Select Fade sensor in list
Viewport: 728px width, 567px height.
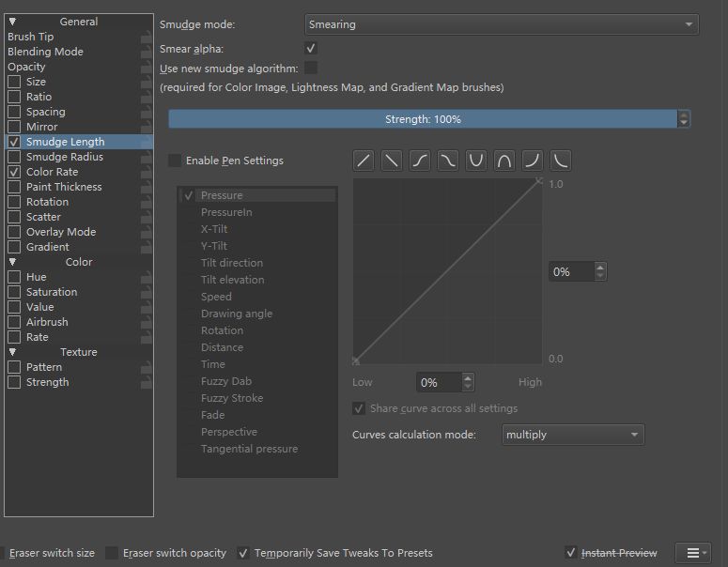[257, 415]
